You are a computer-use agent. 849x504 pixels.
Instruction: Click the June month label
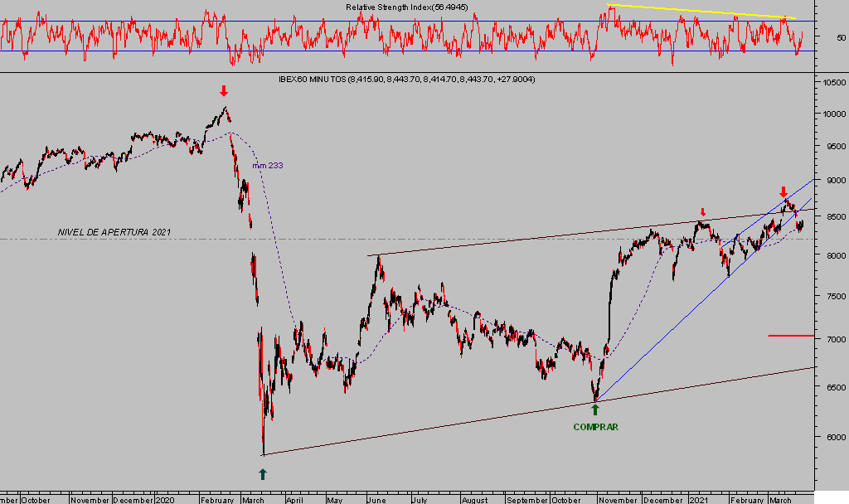click(x=376, y=500)
